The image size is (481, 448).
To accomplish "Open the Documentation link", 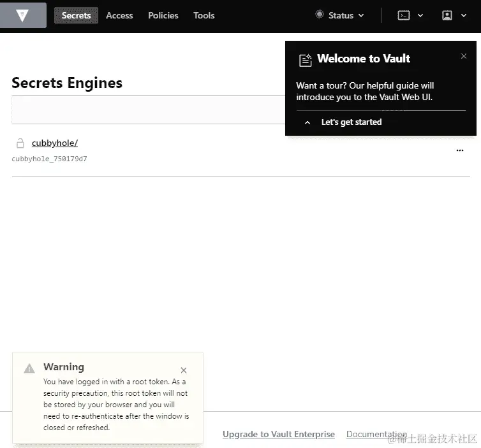I will [x=376, y=434].
